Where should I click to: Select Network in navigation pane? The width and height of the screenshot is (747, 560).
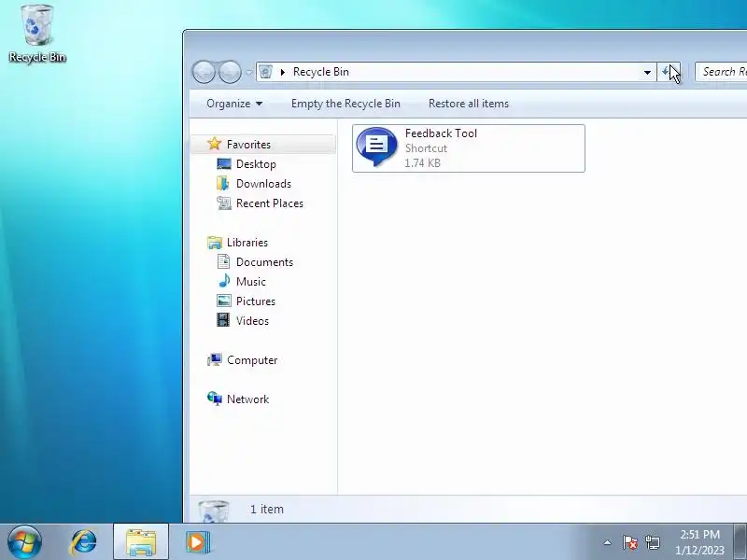coord(247,399)
